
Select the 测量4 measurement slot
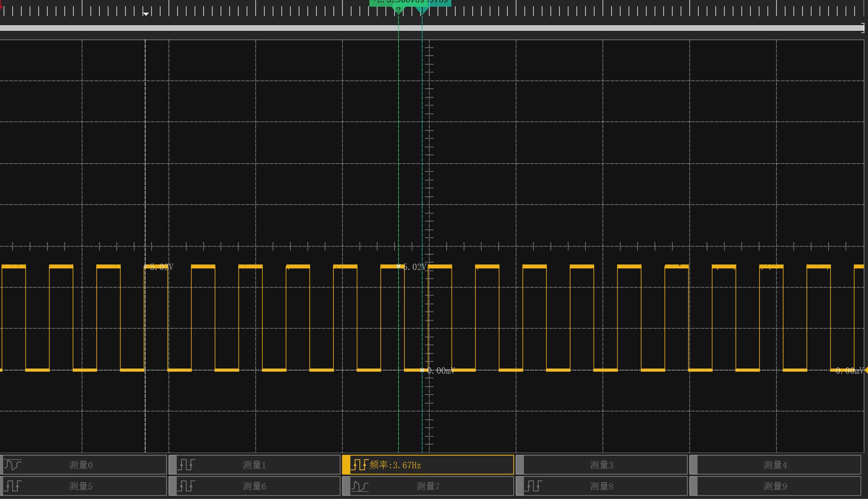coord(775,465)
